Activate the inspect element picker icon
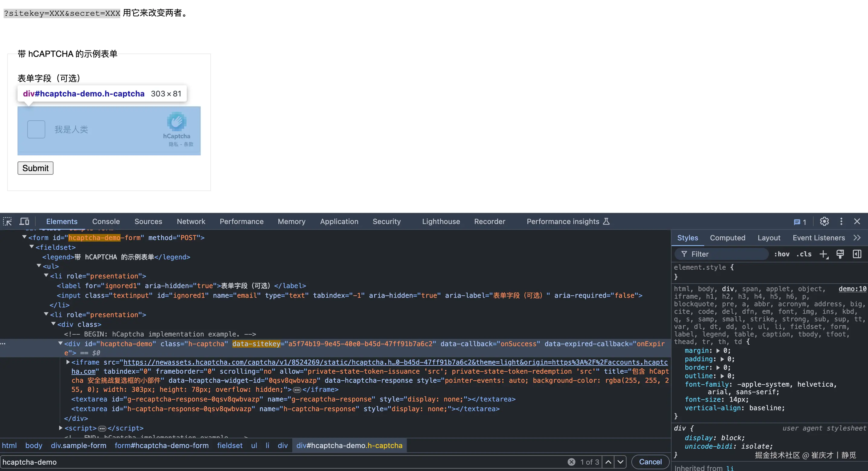The image size is (868, 471). (x=8, y=222)
